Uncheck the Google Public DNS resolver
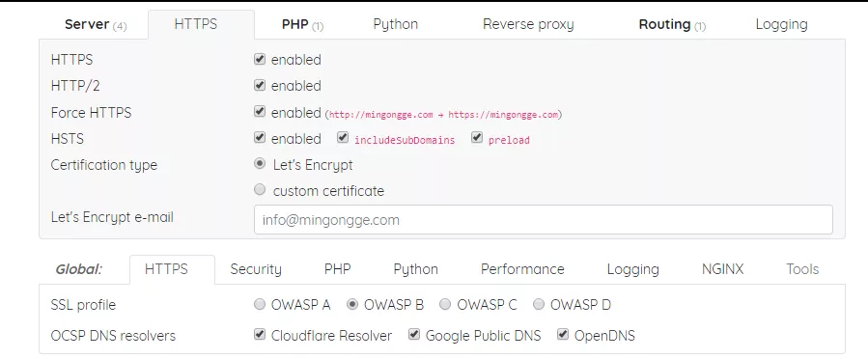Screen dimensions: 868x359 [x=414, y=334]
